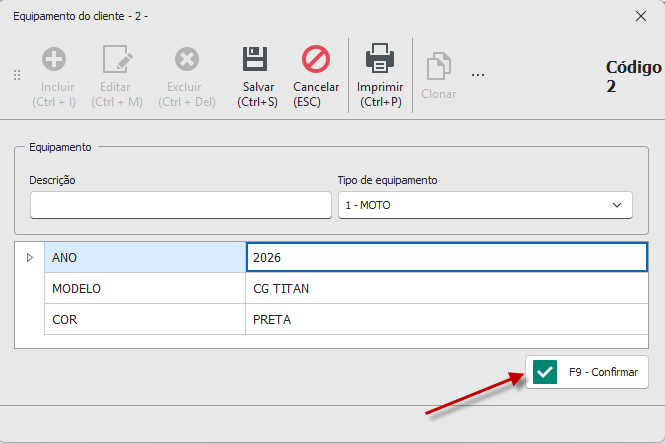Click the Clonar copy icon
Viewport: 665px width, 444px height.
point(439,66)
